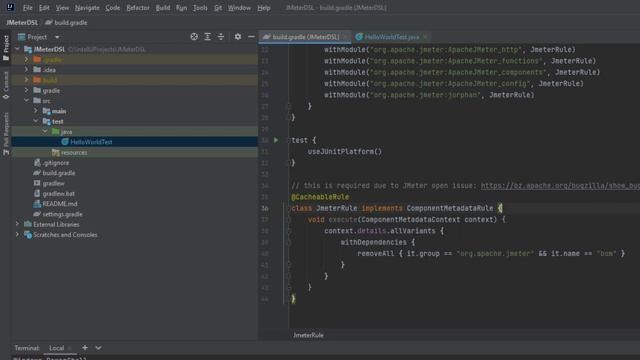Select HelloWorldTest class in project tree

coord(134,142)
